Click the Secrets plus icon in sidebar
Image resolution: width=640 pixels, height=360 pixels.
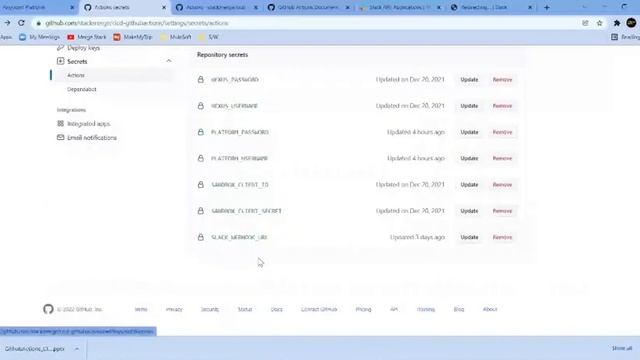click(60, 61)
